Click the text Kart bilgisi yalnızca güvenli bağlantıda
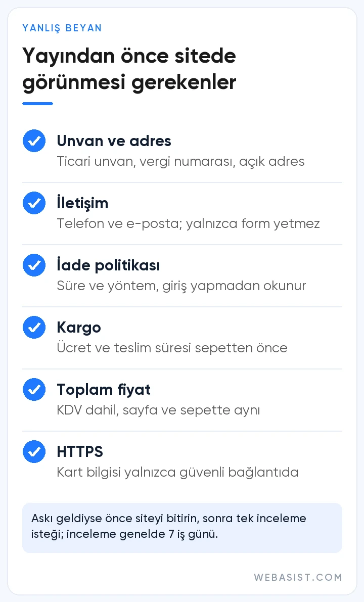Image resolution: width=364 pixels, height=602 pixels. point(177,473)
